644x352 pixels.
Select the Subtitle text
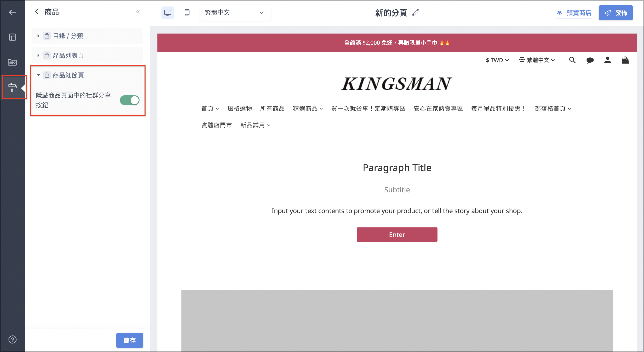(397, 190)
